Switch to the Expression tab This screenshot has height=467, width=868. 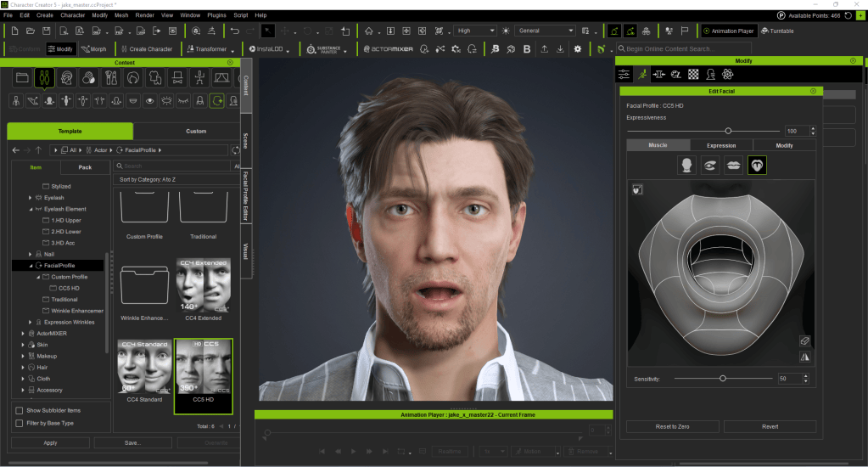coord(721,145)
